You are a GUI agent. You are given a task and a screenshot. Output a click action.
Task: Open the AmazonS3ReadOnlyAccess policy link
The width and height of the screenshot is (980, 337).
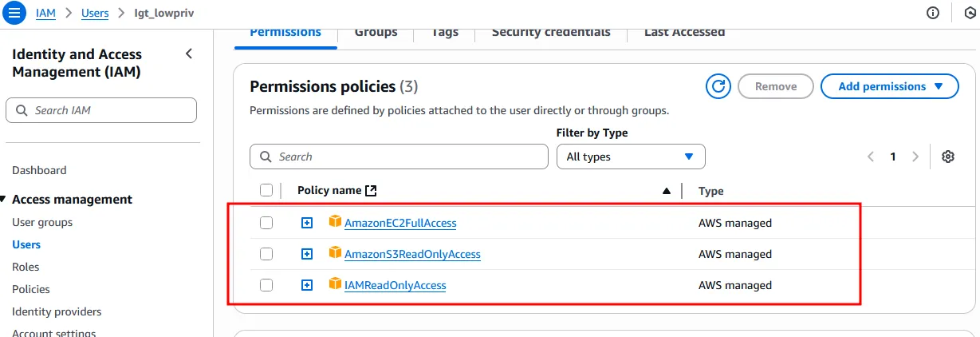tap(412, 254)
